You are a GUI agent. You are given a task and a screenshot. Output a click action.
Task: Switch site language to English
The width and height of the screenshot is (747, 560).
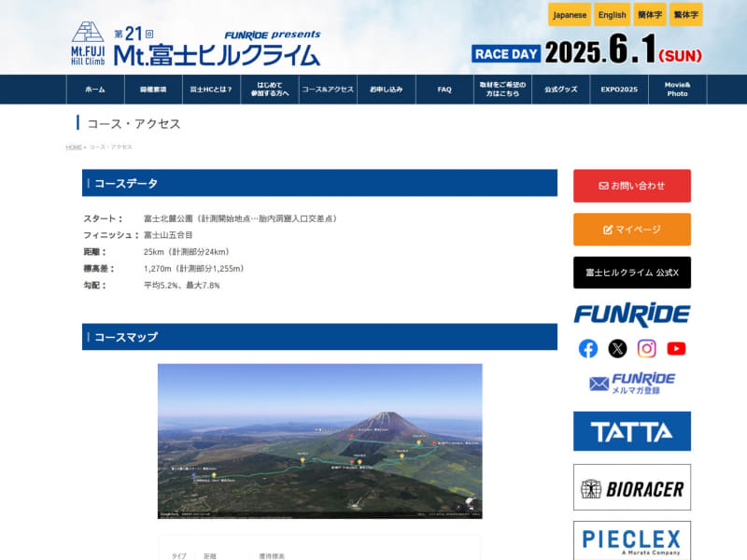pyautogui.click(x=612, y=15)
